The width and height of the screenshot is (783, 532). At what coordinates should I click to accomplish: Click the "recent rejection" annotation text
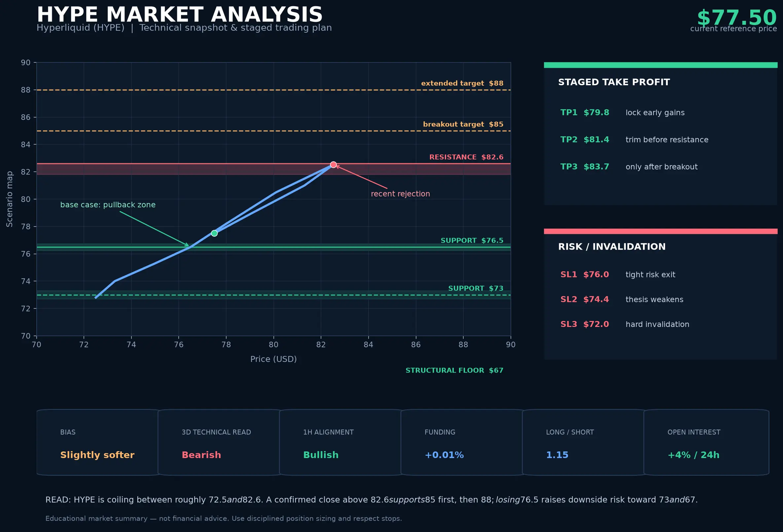point(400,194)
